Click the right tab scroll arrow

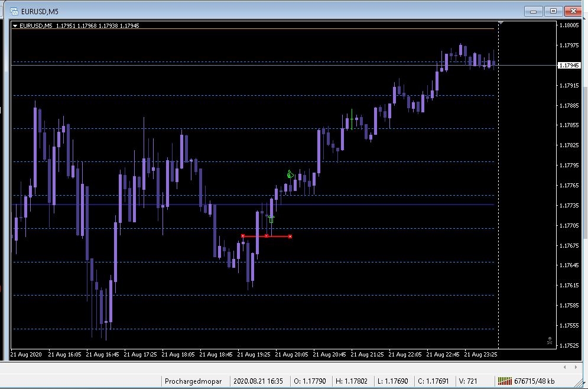[576, 367]
